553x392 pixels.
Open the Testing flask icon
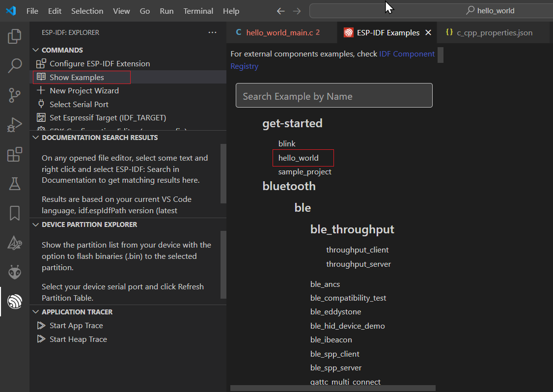click(x=14, y=184)
